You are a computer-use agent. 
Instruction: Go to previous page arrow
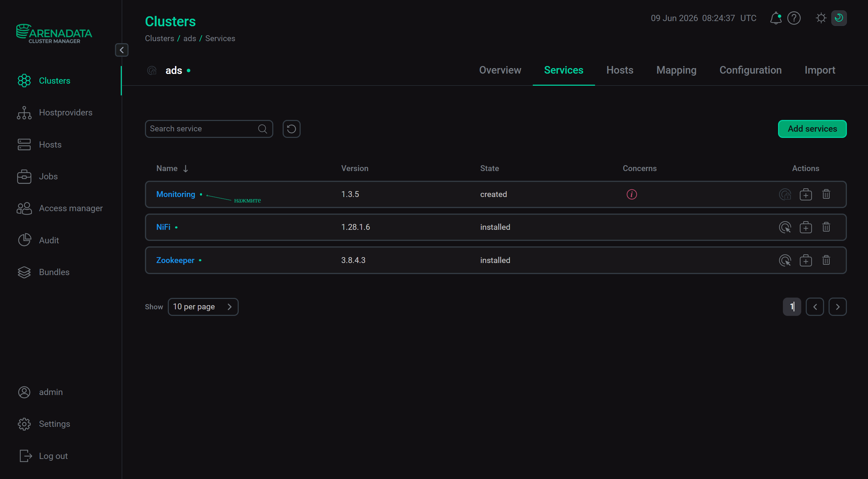pos(815,307)
